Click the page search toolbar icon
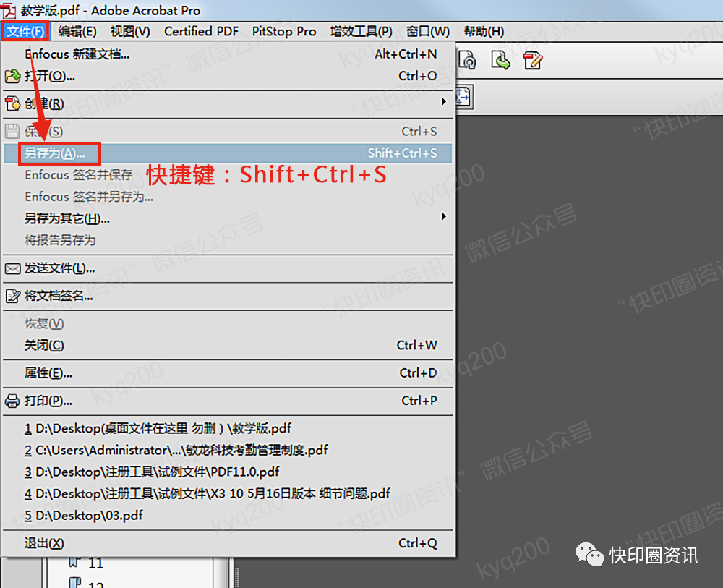The height and width of the screenshot is (588, 723). click(467, 60)
